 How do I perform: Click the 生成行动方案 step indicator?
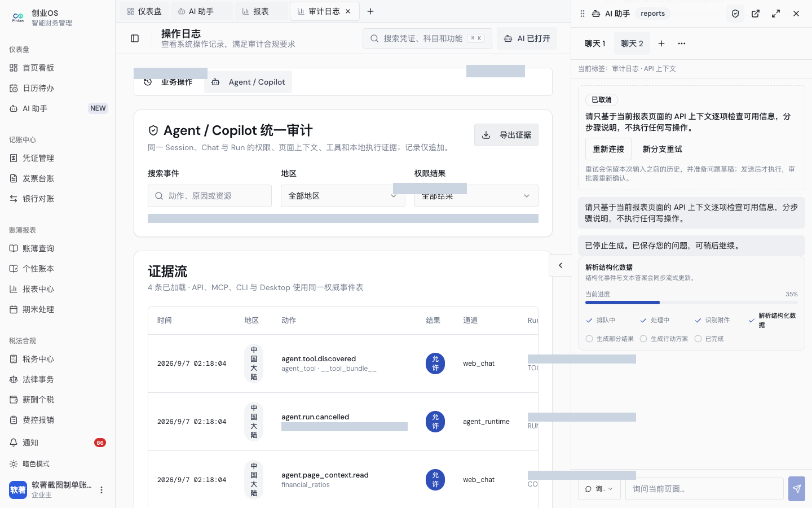pyautogui.click(x=664, y=339)
